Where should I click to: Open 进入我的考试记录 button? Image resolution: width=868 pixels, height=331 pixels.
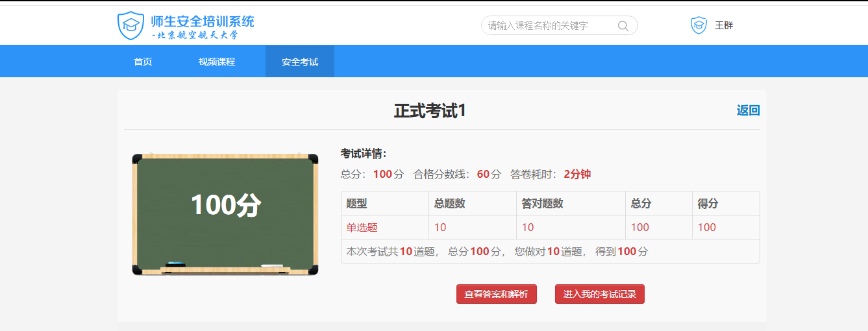599,294
